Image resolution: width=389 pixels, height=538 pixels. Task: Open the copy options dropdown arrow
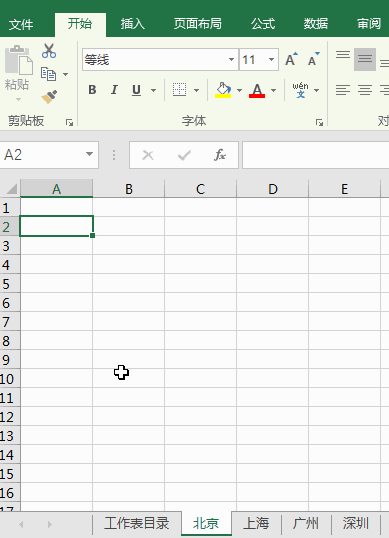pos(66,74)
